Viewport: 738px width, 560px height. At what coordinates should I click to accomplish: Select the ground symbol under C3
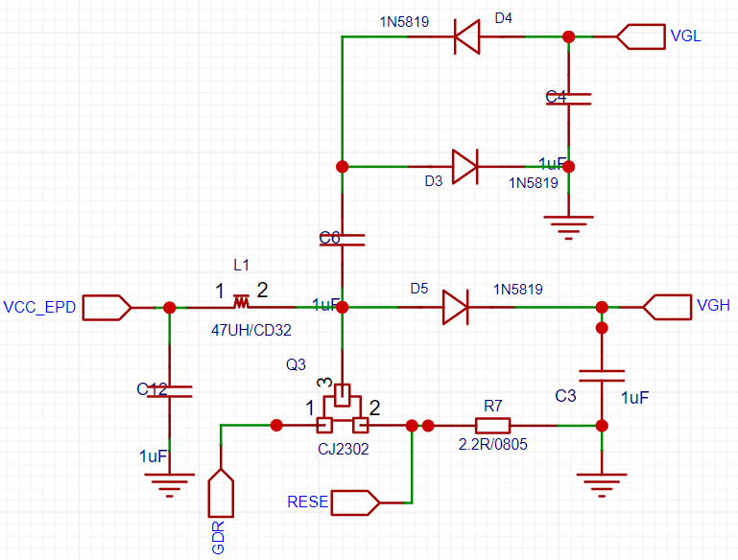pyautogui.click(x=602, y=485)
